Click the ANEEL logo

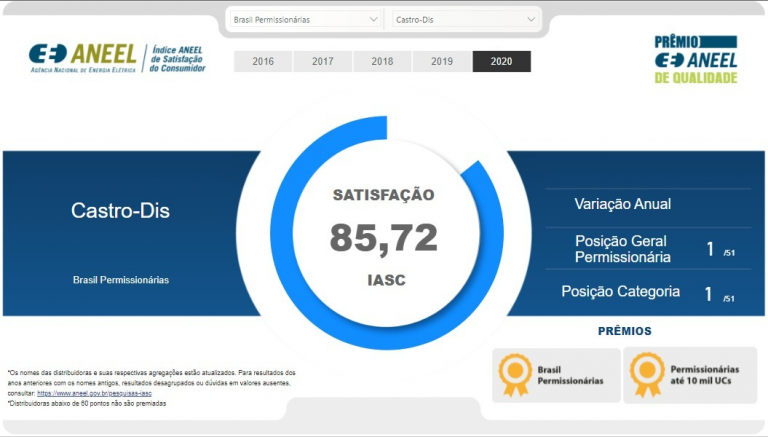click(83, 58)
